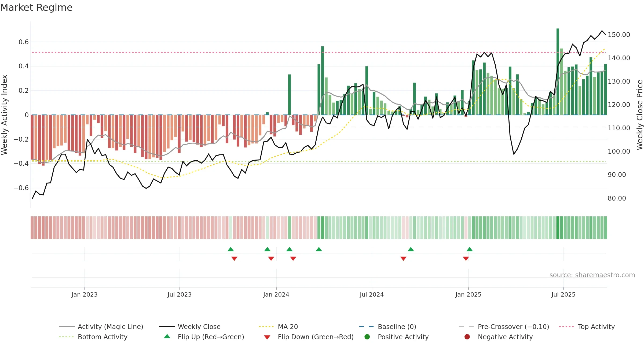The width and height of the screenshot is (644, 362).
Task: Click the Flip Up (Red→Green) legend entry
Action: [204, 337]
